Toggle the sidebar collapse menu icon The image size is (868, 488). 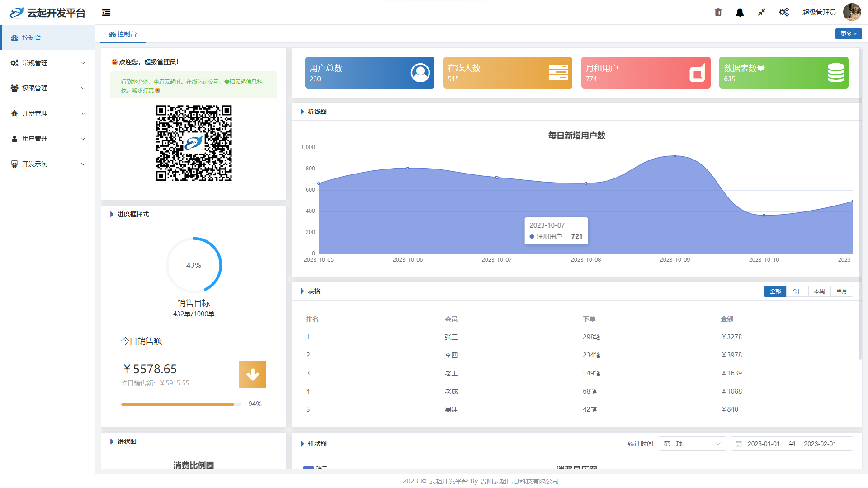106,13
